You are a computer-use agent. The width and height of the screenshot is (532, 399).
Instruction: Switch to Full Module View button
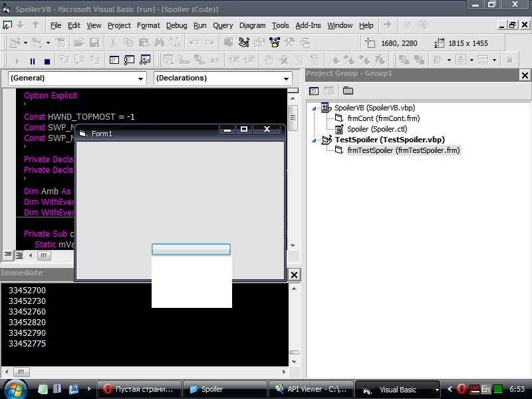(x=19, y=255)
